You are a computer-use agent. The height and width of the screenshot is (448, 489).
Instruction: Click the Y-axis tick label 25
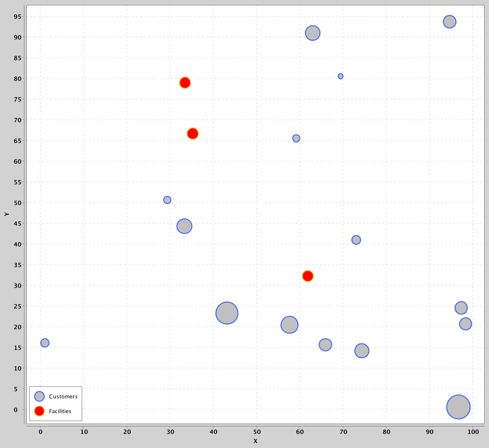(18, 306)
